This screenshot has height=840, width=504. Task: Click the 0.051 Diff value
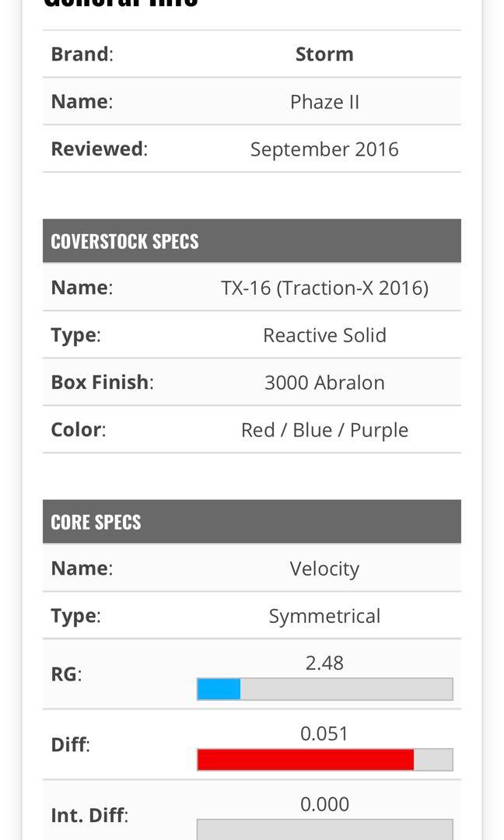pyautogui.click(x=324, y=733)
